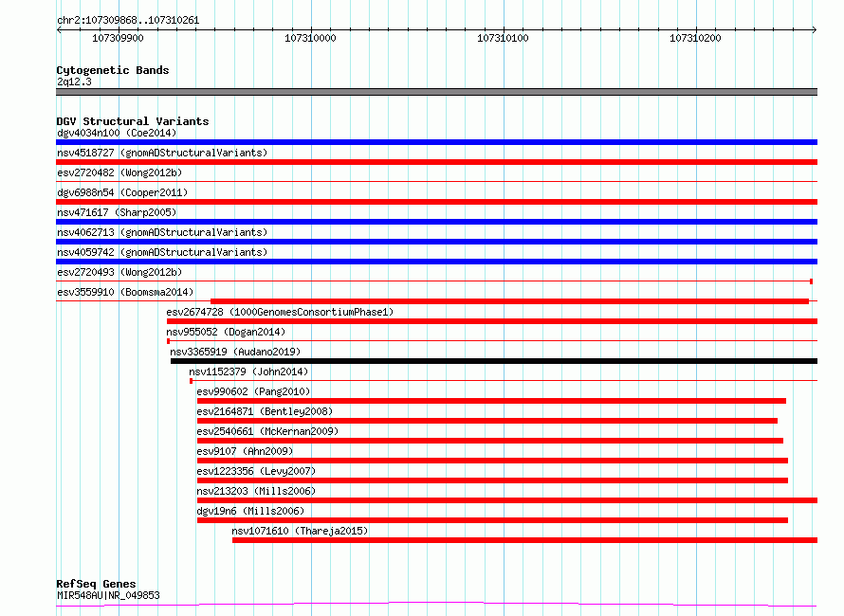Select variant label dgv4034n100 (Coe2014)
Screen dimensions: 844x616
(117, 133)
